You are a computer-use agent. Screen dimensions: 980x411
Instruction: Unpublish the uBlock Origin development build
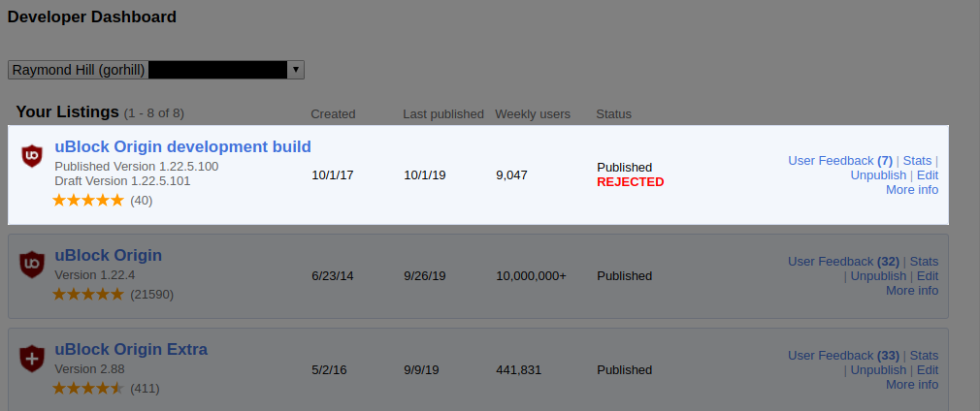click(x=878, y=175)
